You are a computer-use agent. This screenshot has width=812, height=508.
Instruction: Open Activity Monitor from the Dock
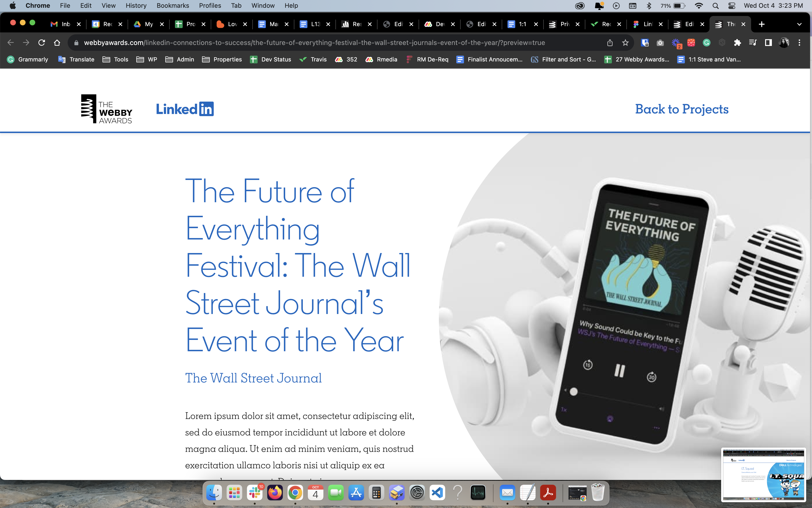pyautogui.click(x=478, y=493)
